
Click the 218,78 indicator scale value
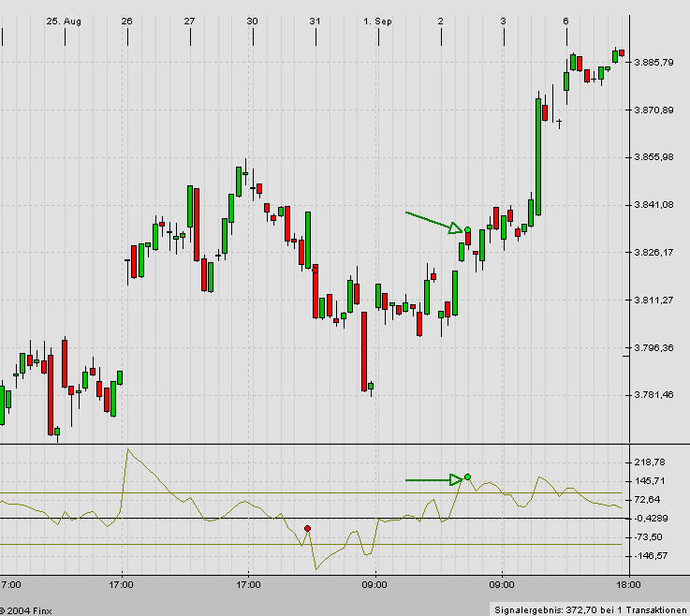[650, 462]
